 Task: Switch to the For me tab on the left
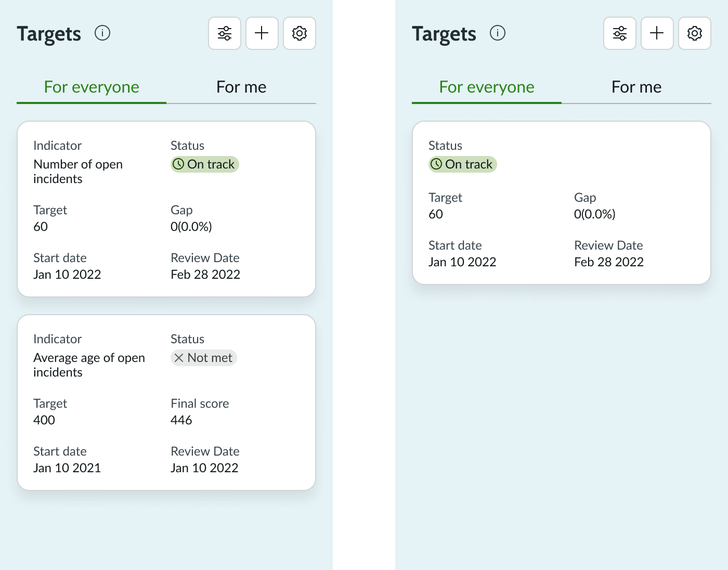click(241, 87)
